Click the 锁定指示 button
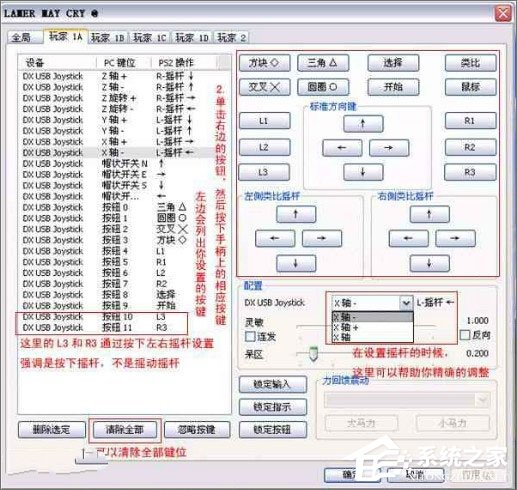517x490 pixels. pyautogui.click(x=273, y=407)
